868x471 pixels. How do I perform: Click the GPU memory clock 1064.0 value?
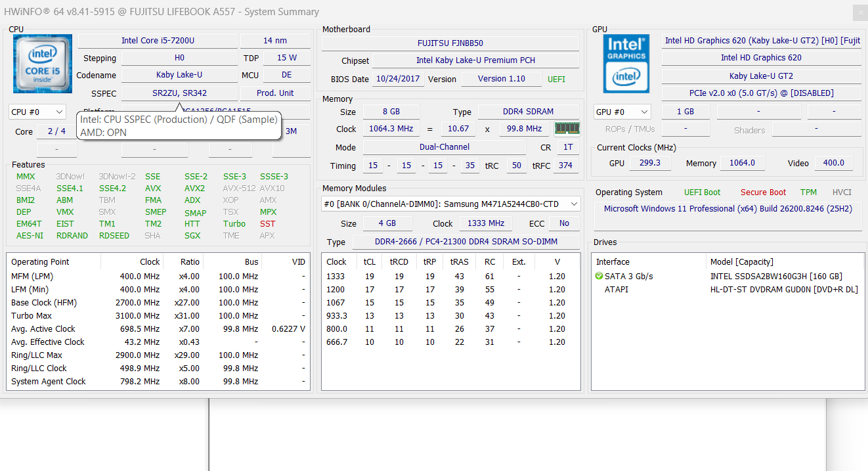(x=743, y=163)
